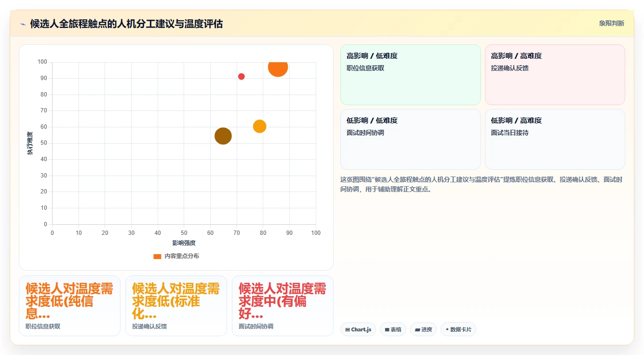Click the 影响强度 x-axis label
Screen dimensions: 644x355
184,243
